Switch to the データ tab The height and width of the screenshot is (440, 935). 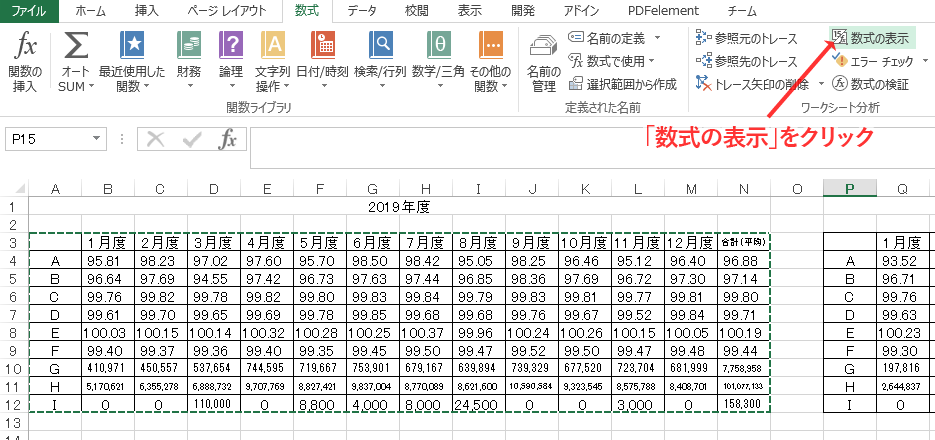(361, 10)
